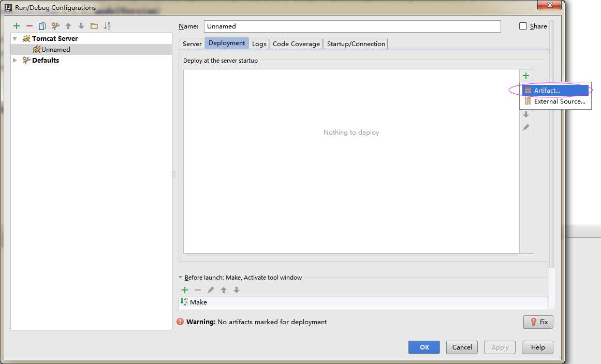
Task: Select the Unnamed Tomcat configuration
Action: [91, 50]
